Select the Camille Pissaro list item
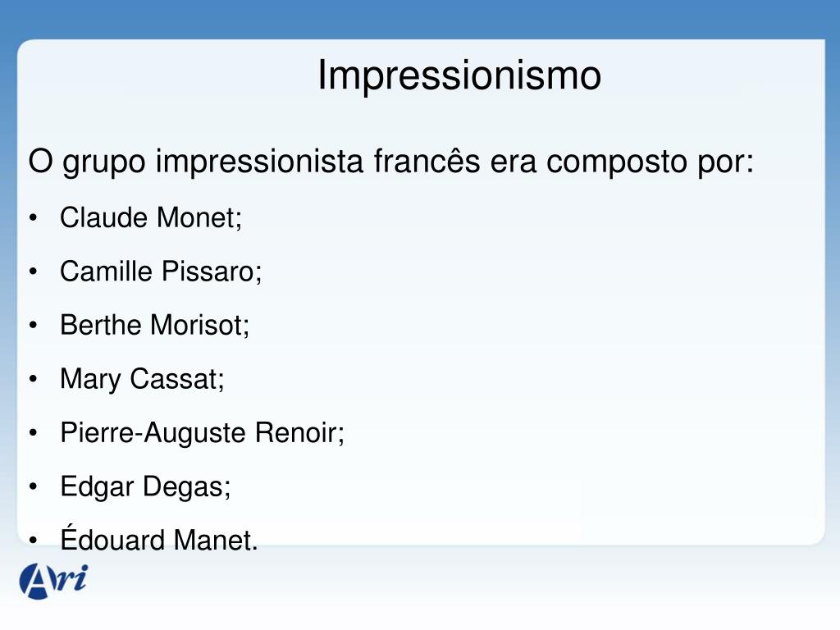Screen dimensions: 840x630 (x=161, y=271)
